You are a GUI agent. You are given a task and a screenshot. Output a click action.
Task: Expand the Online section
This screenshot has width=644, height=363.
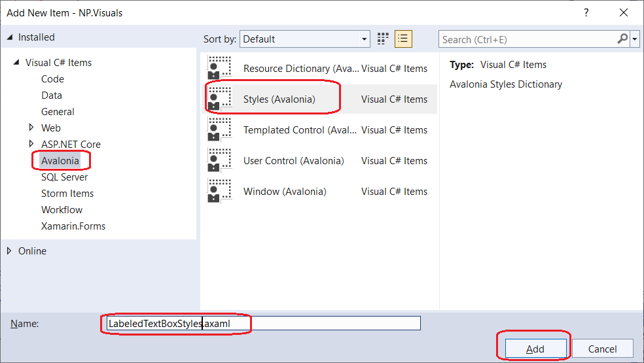click(x=9, y=251)
